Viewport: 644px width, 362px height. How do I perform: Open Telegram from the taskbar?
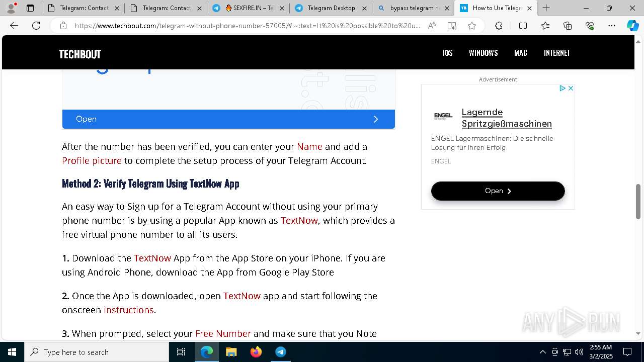280,352
